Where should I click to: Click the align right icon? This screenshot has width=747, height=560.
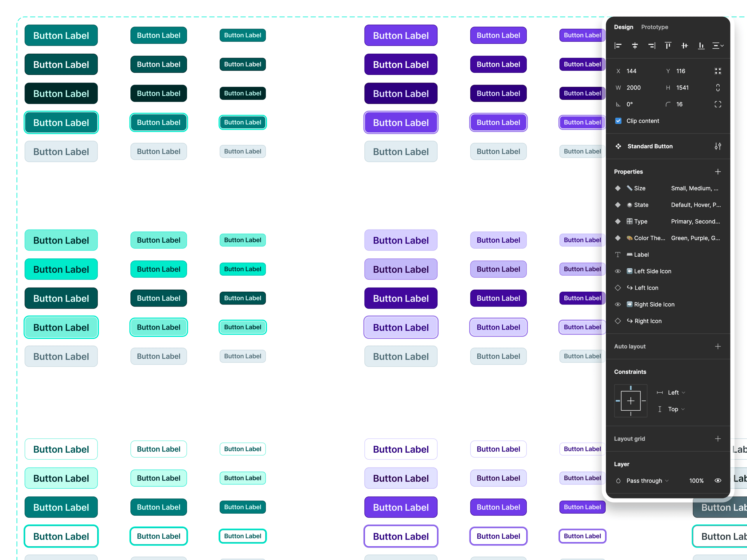click(x=651, y=45)
